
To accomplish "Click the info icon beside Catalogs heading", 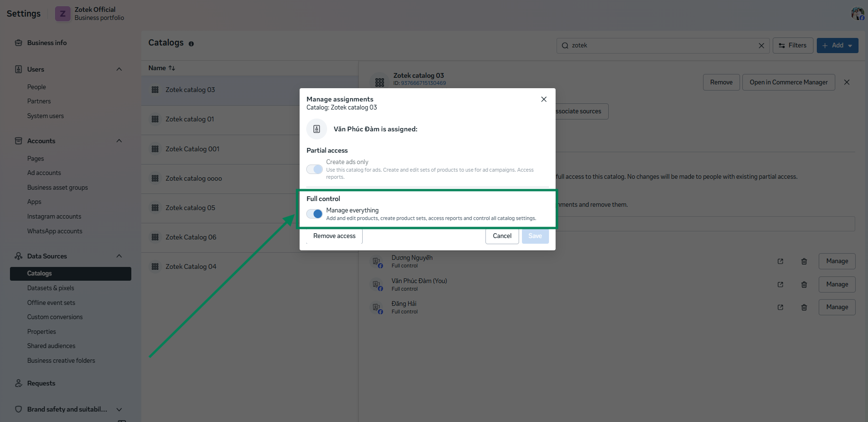I will coord(191,44).
